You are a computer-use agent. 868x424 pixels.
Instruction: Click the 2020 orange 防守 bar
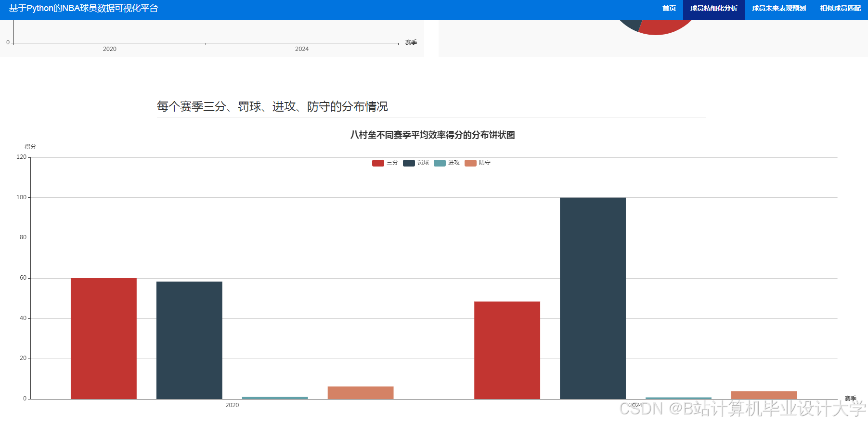tap(361, 393)
